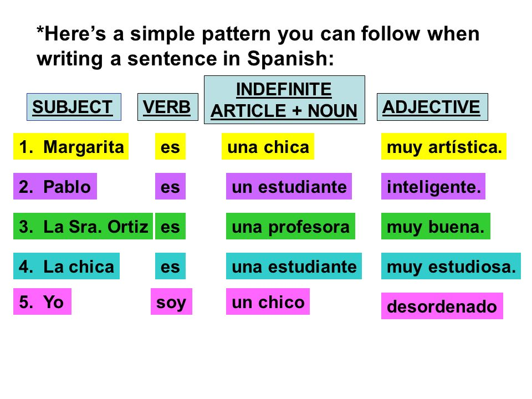Screen dimensions: 532x399
Task: Select the green 'una profesora' box
Action: [x=291, y=226]
